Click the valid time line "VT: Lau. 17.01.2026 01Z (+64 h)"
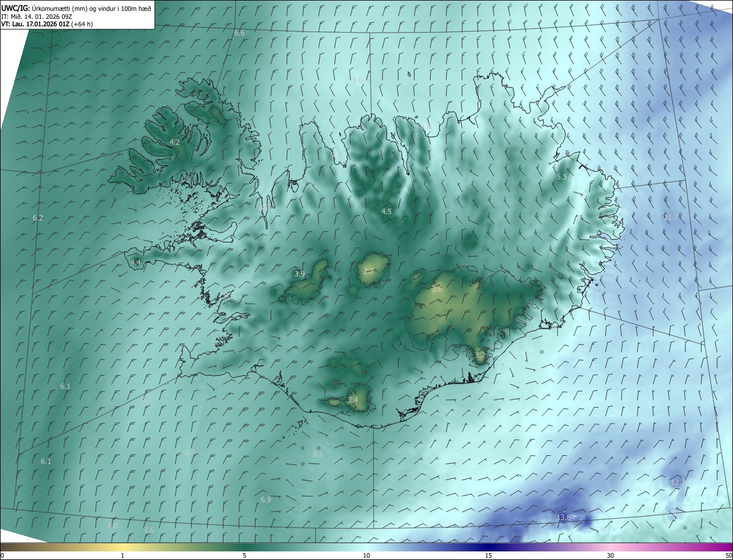 coord(47,24)
